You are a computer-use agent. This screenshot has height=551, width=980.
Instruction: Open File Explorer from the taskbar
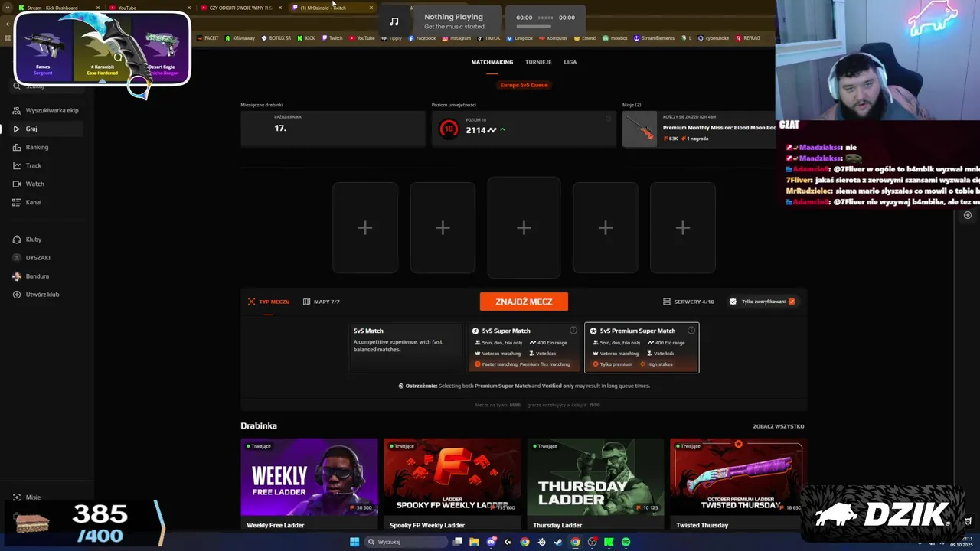[474, 542]
